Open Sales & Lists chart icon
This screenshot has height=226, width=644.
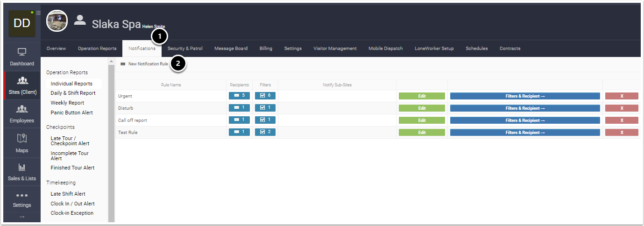click(x=22, y=167)
